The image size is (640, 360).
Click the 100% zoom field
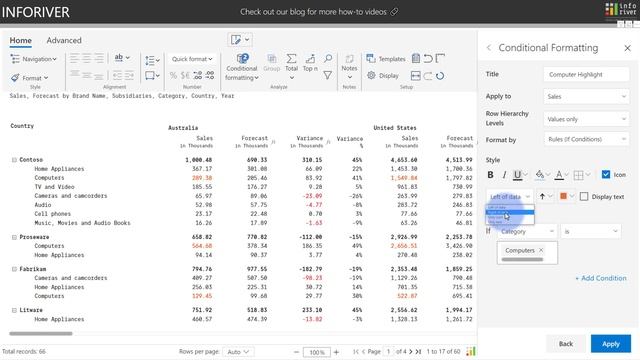[317, 352]
